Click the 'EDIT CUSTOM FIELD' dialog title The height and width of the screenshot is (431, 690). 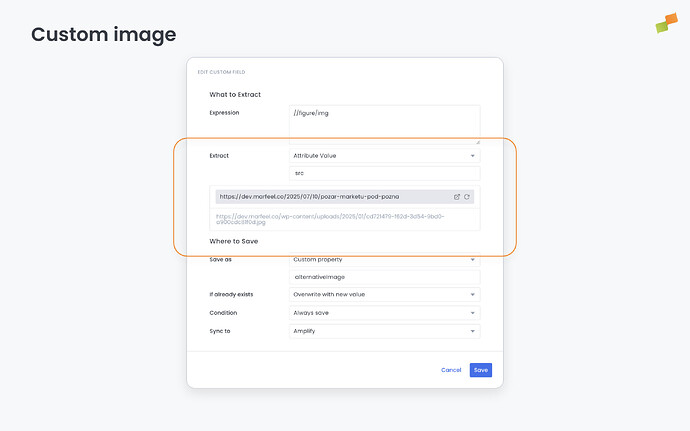(x=221, y=72)
